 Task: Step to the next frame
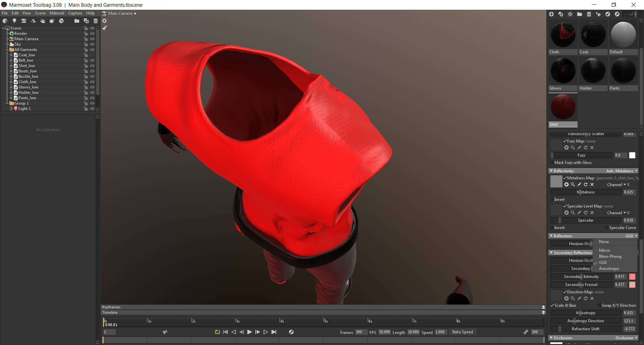point(258,332)
